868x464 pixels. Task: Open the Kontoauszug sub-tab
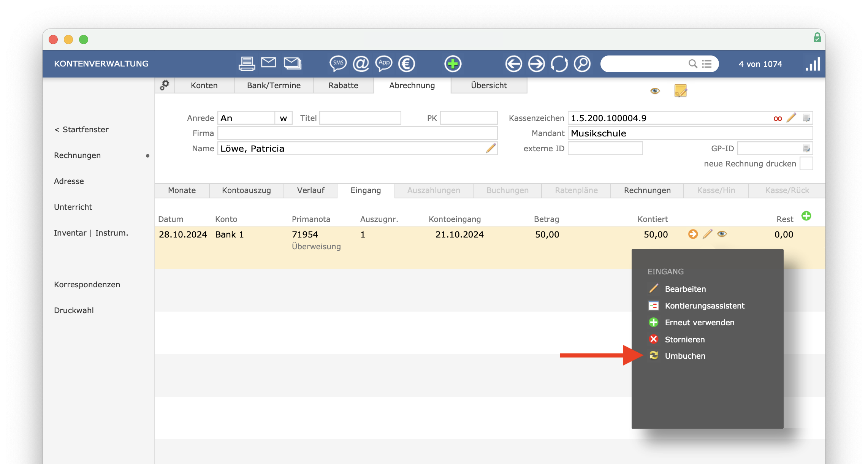pyautogui.click(x=246, y=190)
